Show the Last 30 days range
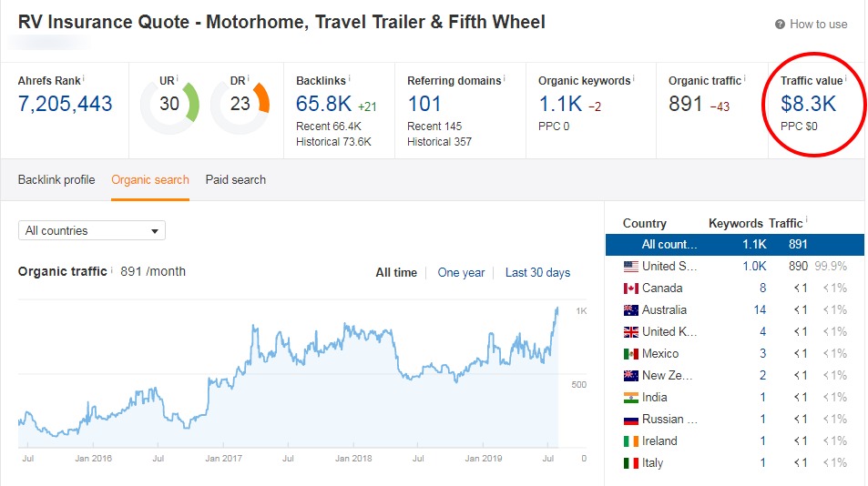This screenshot has height=486, width=868. coord(537,273)
